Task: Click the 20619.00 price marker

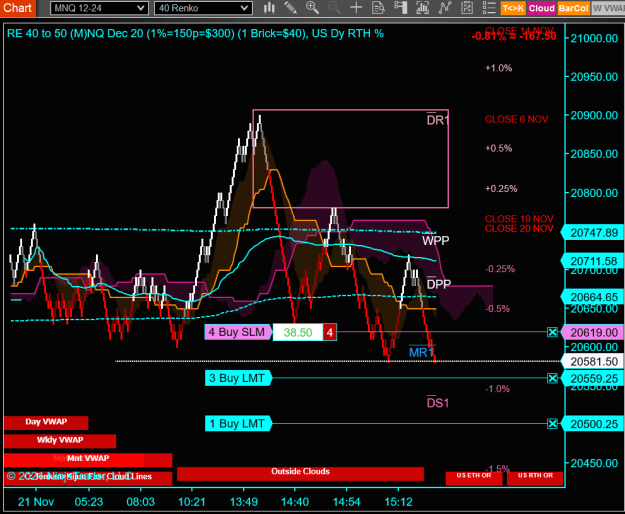Action: pyautogui.click(x=593, y=332)
